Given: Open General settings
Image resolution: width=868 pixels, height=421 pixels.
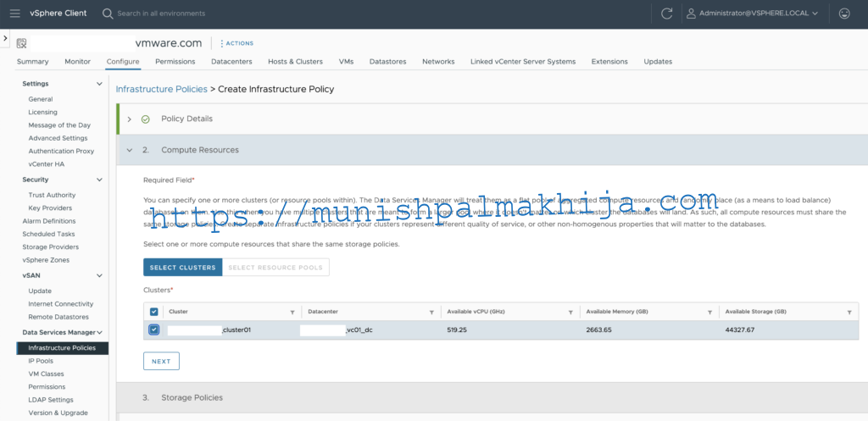Looking at the screenshot, I should coord(41,100).
